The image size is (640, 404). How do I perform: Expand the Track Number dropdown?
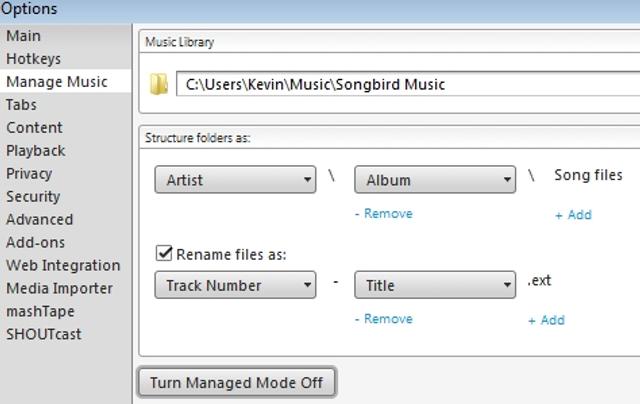click(235, 285)
